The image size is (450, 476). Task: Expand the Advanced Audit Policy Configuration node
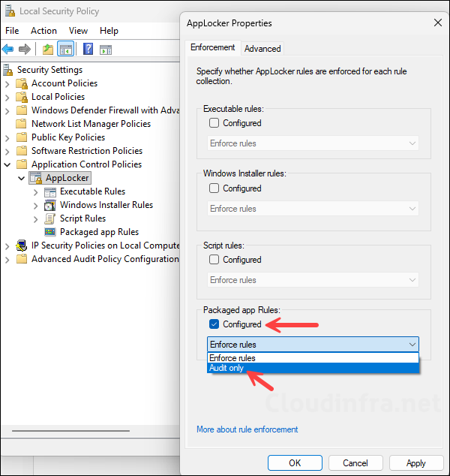[x=7, y=260]
